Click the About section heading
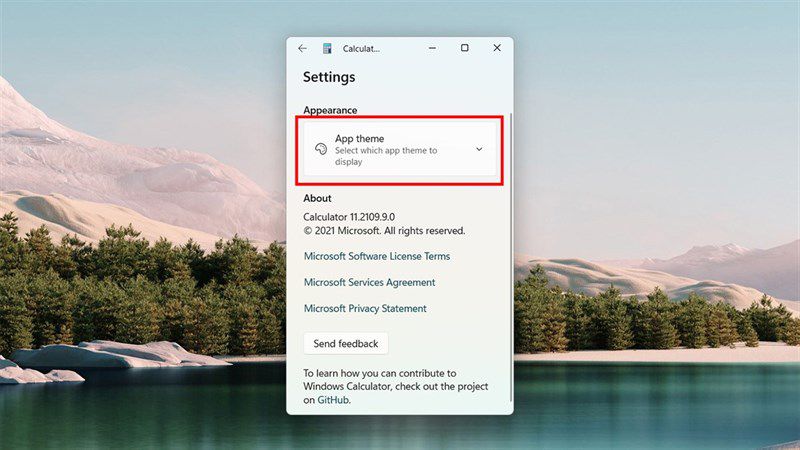 [317, 198]
